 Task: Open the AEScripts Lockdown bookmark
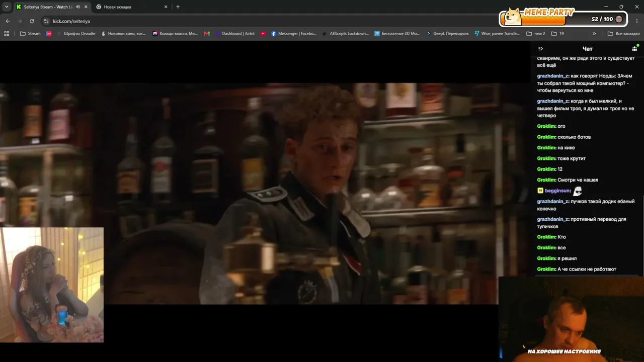346,34
